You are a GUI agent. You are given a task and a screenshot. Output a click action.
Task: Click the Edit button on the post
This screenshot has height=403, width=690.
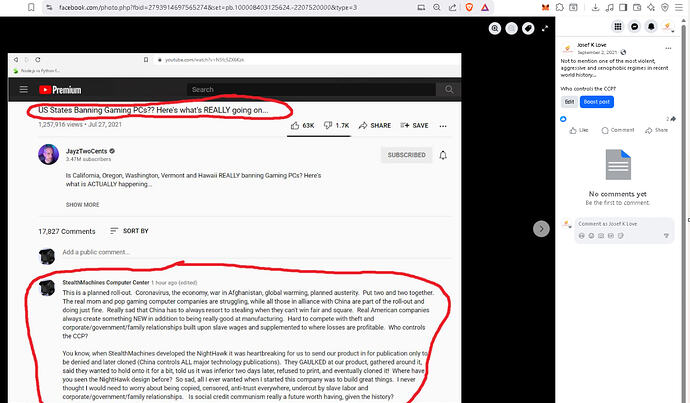pyautogui.click(x=569, y=102)
